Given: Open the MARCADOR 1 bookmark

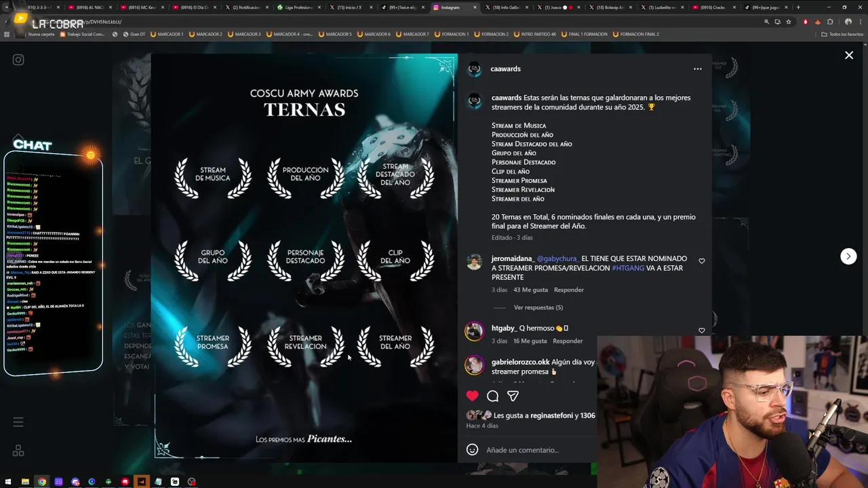Looking at the screenshot, I should [165, 34].
